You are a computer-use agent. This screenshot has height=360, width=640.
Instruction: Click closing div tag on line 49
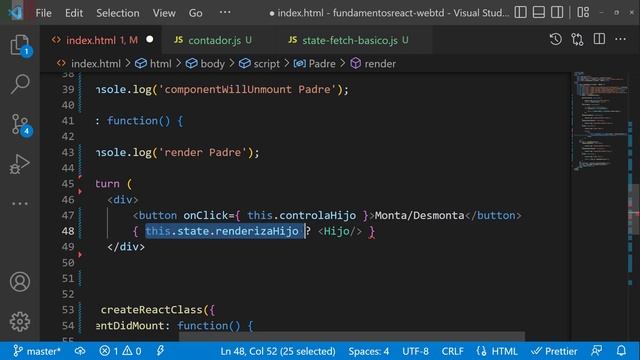pyautogui.click(x=126, y=247)
